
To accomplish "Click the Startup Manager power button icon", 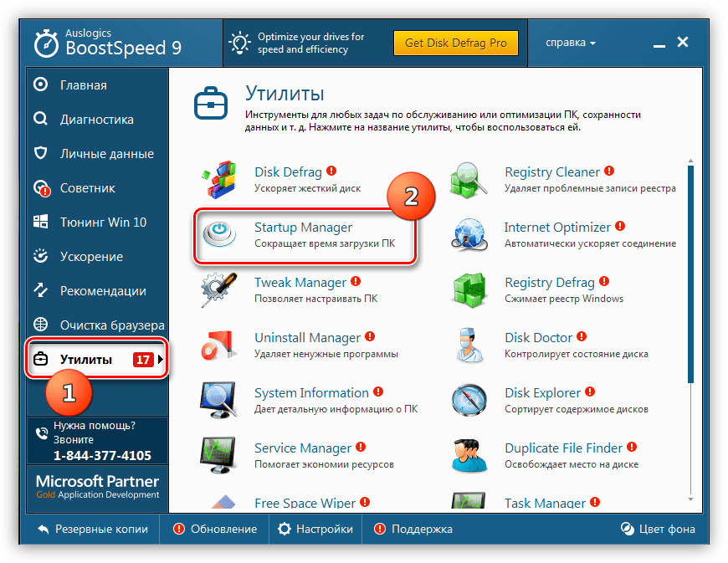I will pos(219,234).
